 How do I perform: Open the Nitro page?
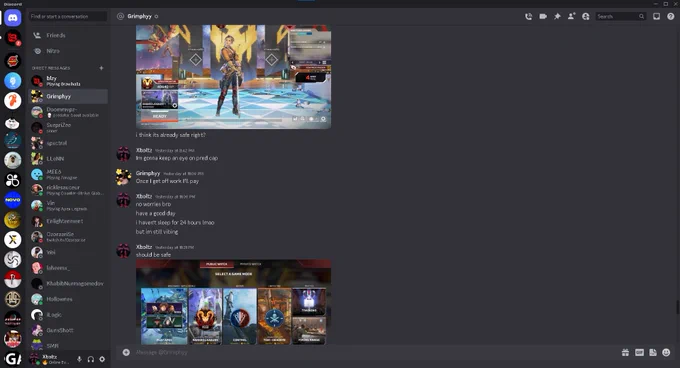click(x=68, y=51)
